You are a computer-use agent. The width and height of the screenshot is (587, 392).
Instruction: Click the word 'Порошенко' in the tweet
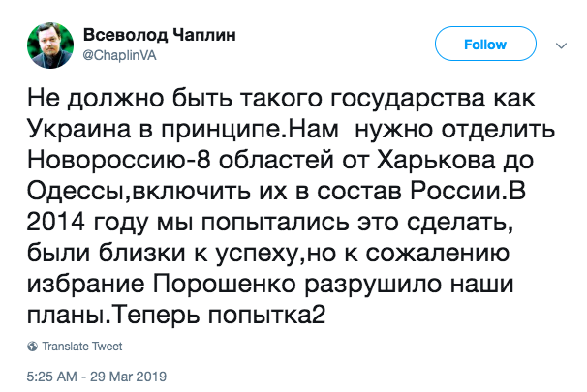point(225,285)
